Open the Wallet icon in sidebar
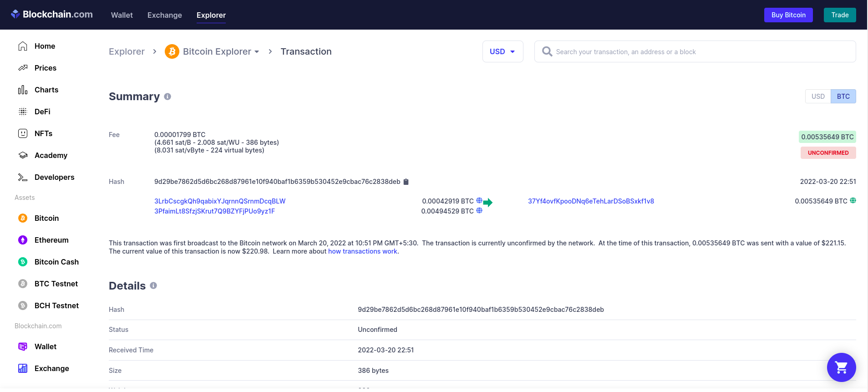This screenshot has width=868, height=392. tap(23, 346)
